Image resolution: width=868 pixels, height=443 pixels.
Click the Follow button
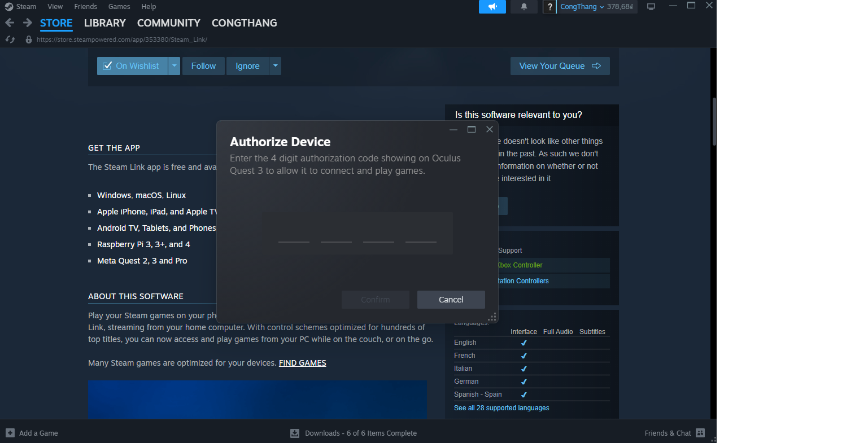click(x=203, y=66)
